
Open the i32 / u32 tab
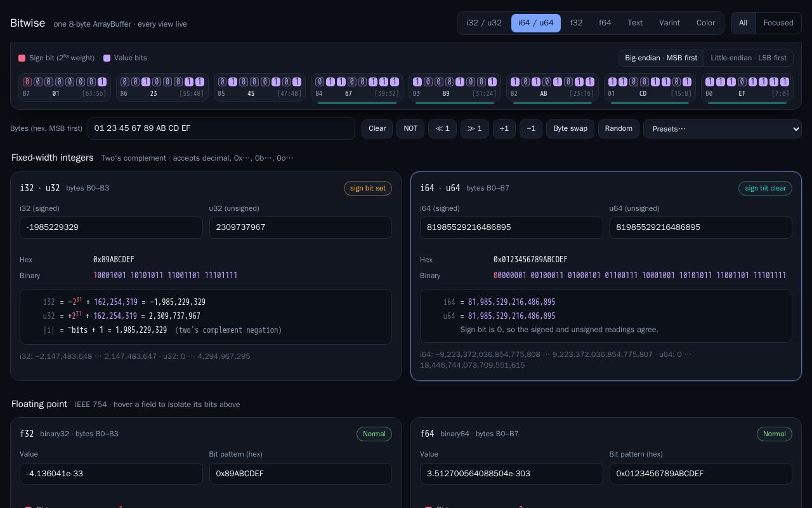484,23
